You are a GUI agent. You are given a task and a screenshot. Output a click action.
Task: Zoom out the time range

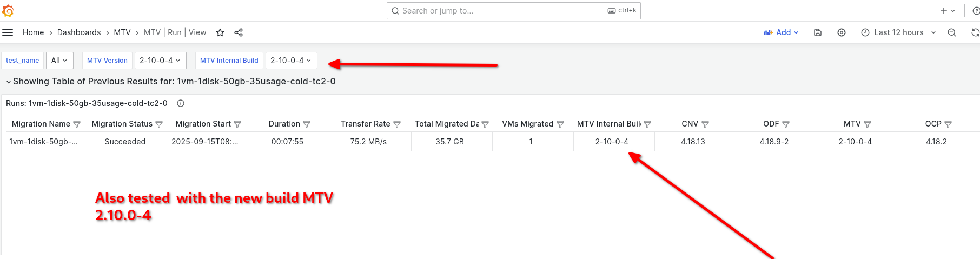point(952,32)
